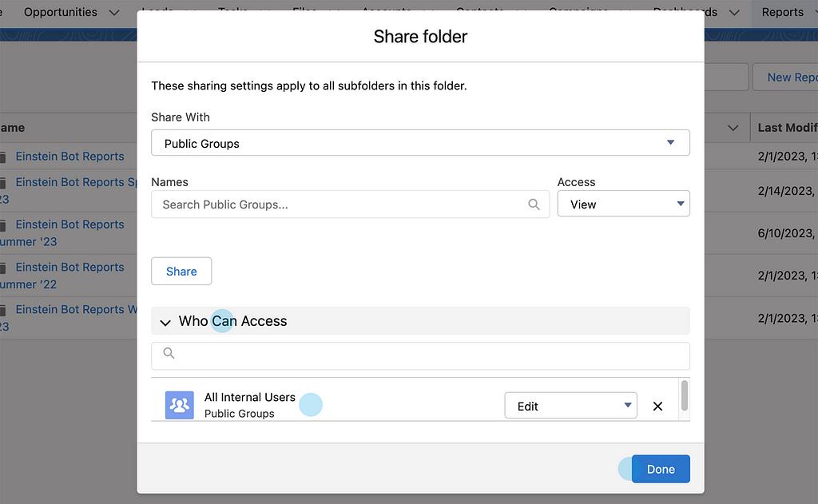Click the New Report button
This screenshot has height=504, width=818.
(x=789, y=77)
